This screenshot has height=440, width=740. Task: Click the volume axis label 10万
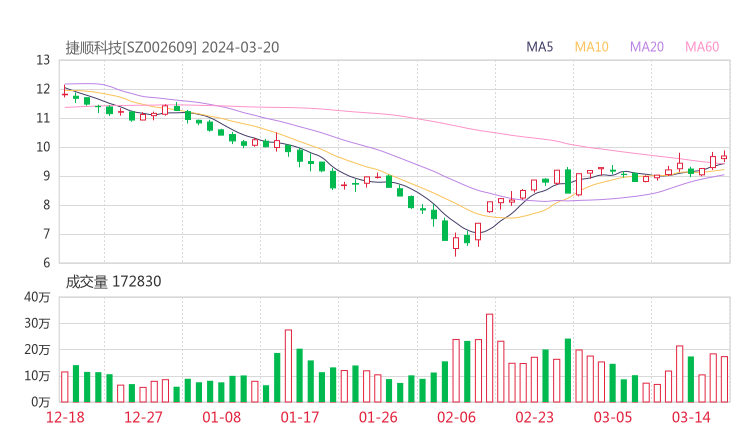37,376
